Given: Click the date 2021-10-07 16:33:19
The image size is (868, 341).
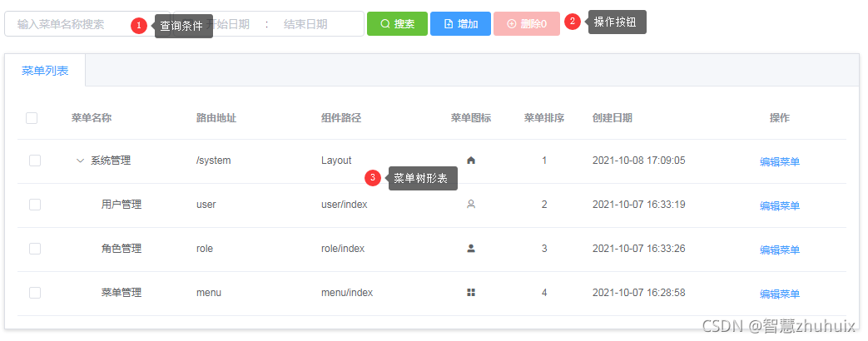Looking at the screenshot, I should pos(639,205).
